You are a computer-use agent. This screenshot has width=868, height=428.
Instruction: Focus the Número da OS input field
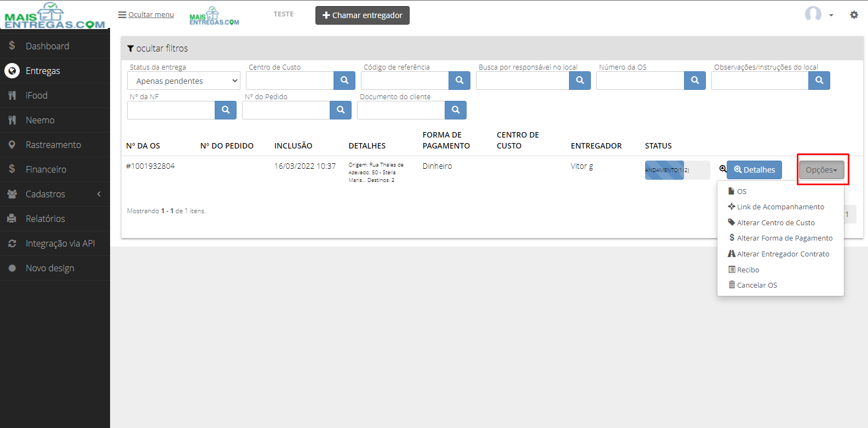(x=640, y=81)
